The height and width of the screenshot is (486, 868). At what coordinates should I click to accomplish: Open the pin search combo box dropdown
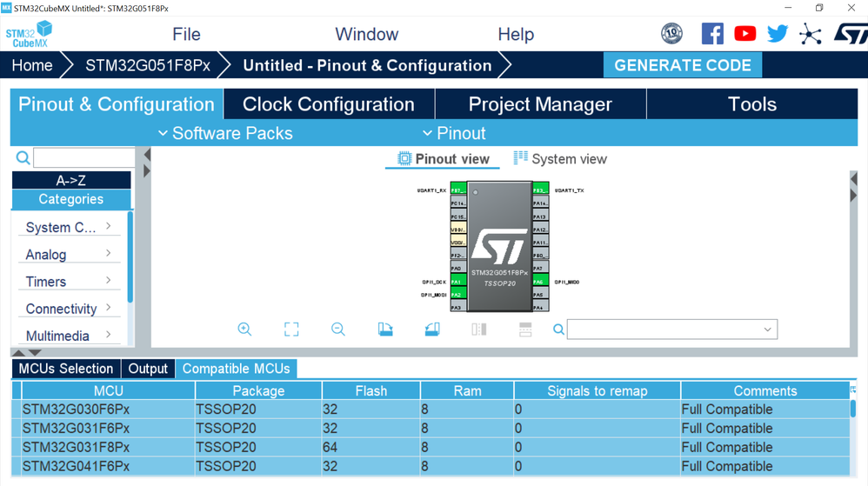pos(767,330)
